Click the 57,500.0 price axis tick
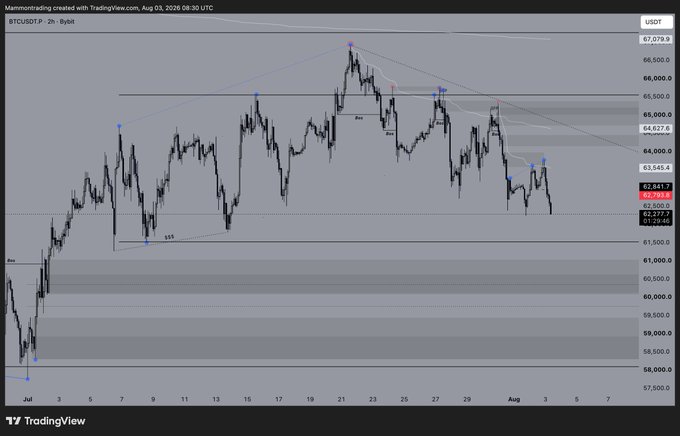 click(657, 388)
